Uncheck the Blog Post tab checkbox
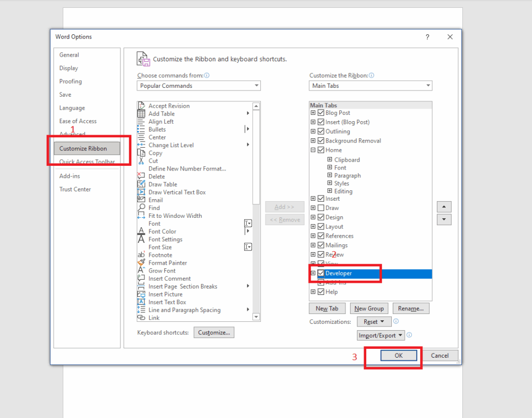This screenshot has height=418, width=532. (321, 113)
